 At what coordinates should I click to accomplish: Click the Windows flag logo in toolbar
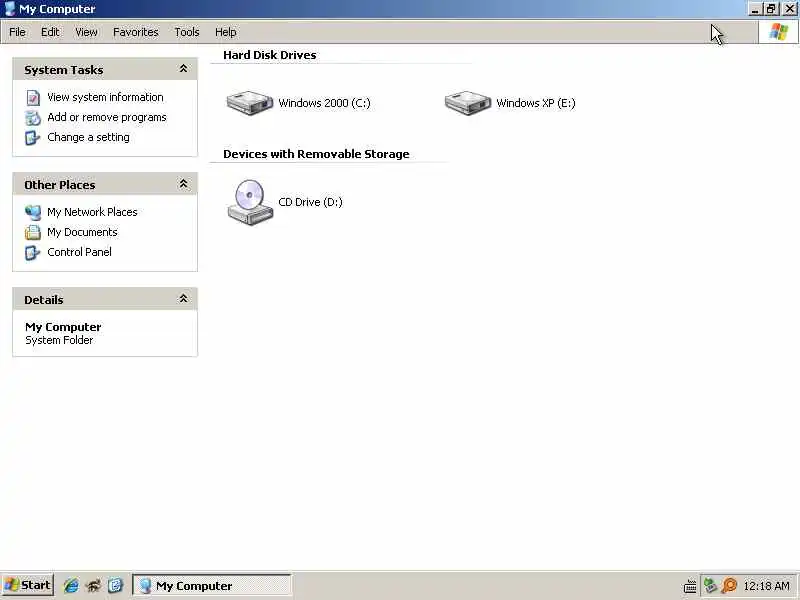pyautogui.click(x=779, y=32)
